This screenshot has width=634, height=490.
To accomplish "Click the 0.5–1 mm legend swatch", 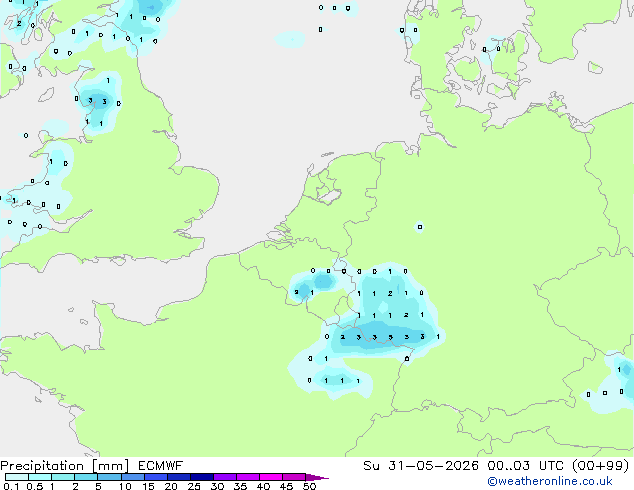I will point(40,477).
